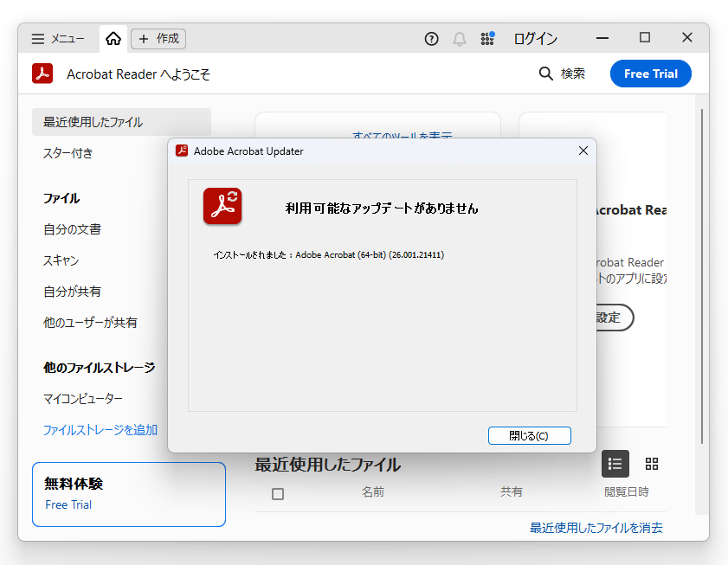Click the Home house icon
The height and width of the screenshot is (565, 728).
coord(113,38)
